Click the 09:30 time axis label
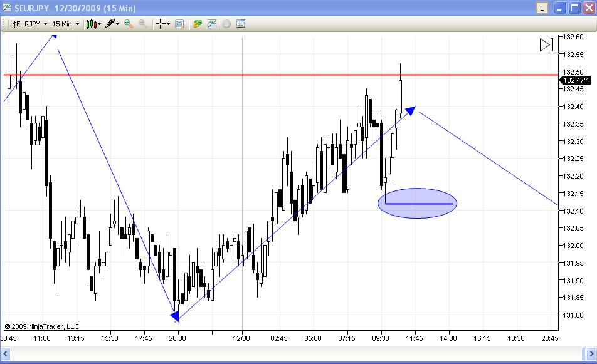This screenshot has height=364, width=597. coord(381,338)
